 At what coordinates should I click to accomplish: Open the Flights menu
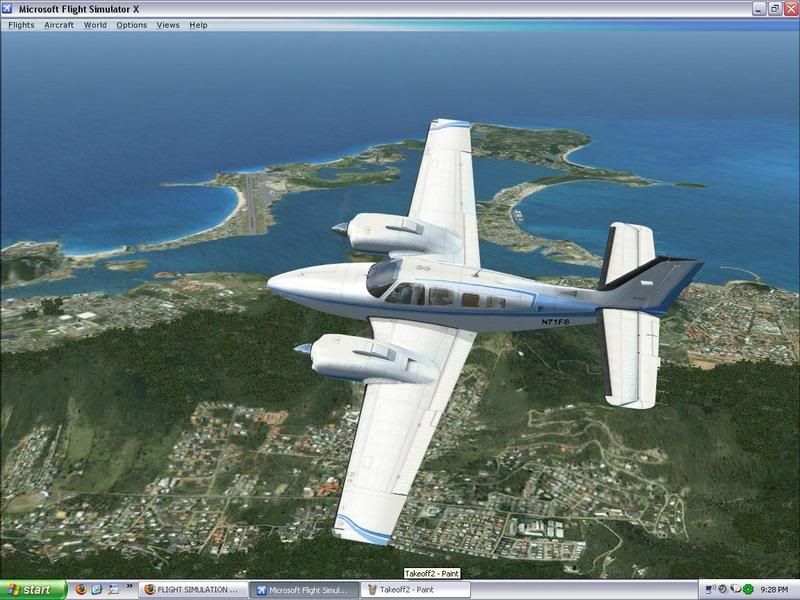click(21, 25)
